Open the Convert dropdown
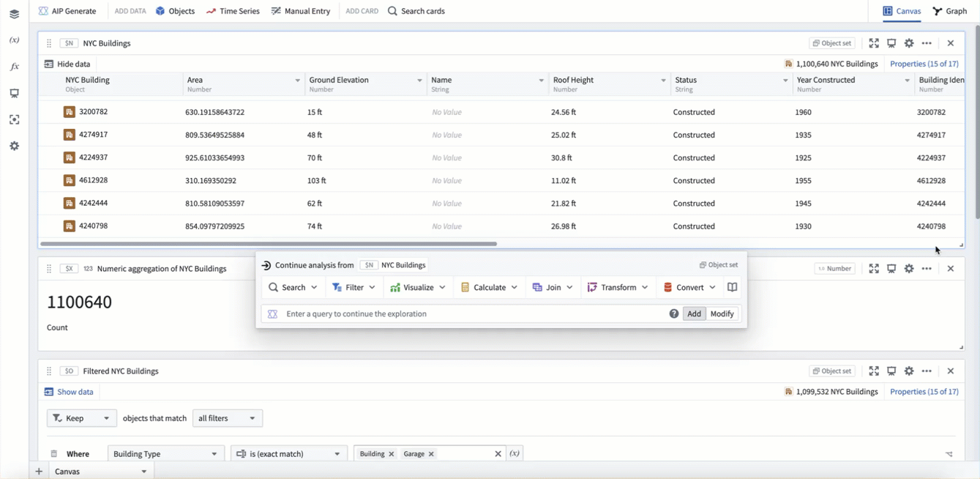This screenshot has width=980, height=479. 689,287
